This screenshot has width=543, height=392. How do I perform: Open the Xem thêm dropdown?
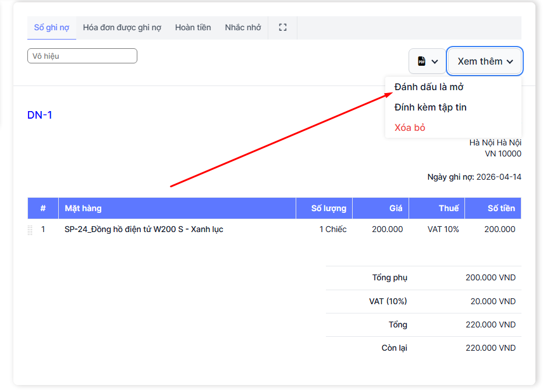(x=485, y=62)
